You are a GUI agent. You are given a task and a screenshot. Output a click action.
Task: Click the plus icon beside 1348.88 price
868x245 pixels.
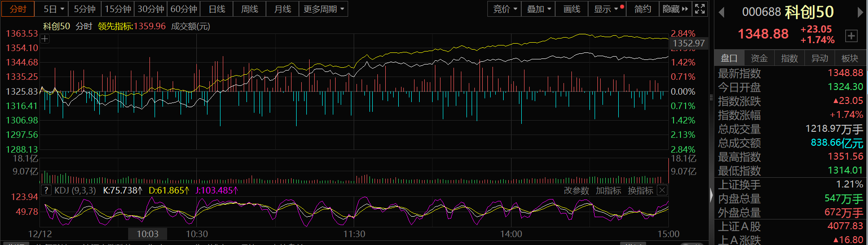851,36
